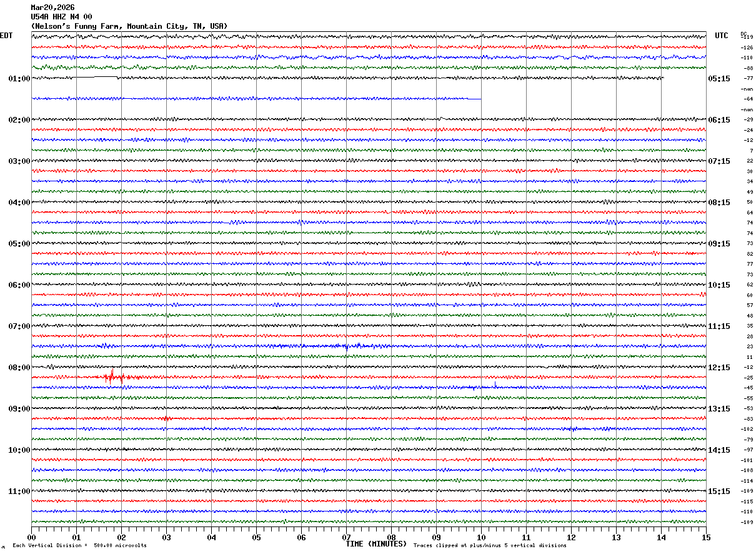
Task: Click the 09:15 UTC time label
Action: pos(719,244)
